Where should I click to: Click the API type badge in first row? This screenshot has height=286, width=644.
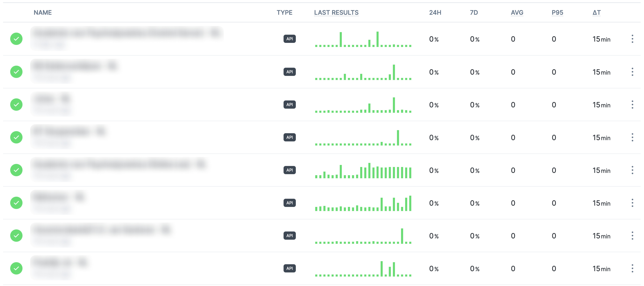(290, 39)
